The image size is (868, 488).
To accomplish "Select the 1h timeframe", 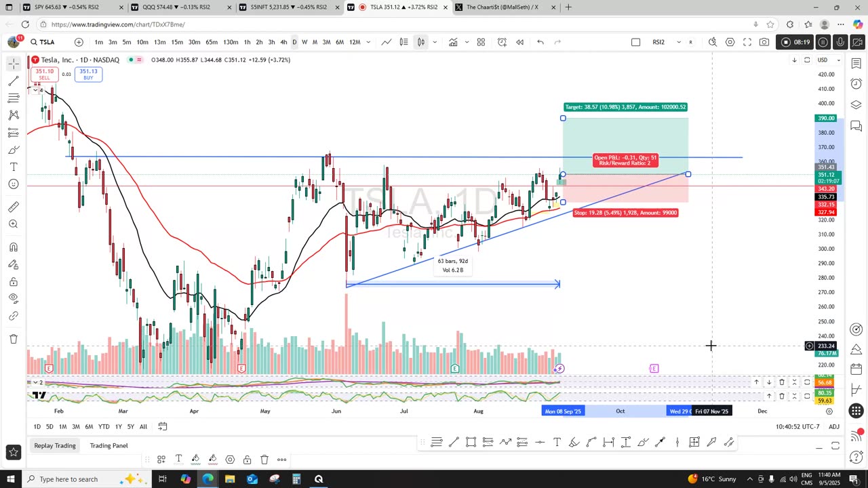I will click(247, 42).
